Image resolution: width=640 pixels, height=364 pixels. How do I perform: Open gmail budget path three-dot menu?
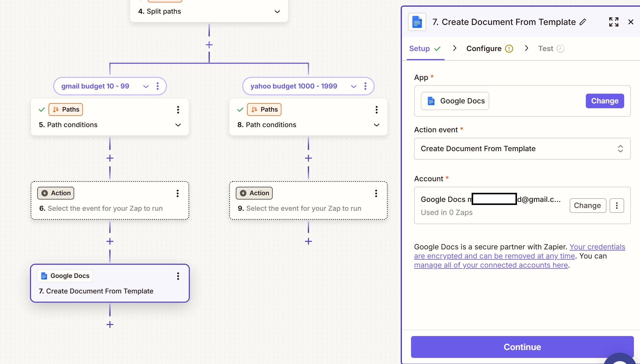pos(157,86)
